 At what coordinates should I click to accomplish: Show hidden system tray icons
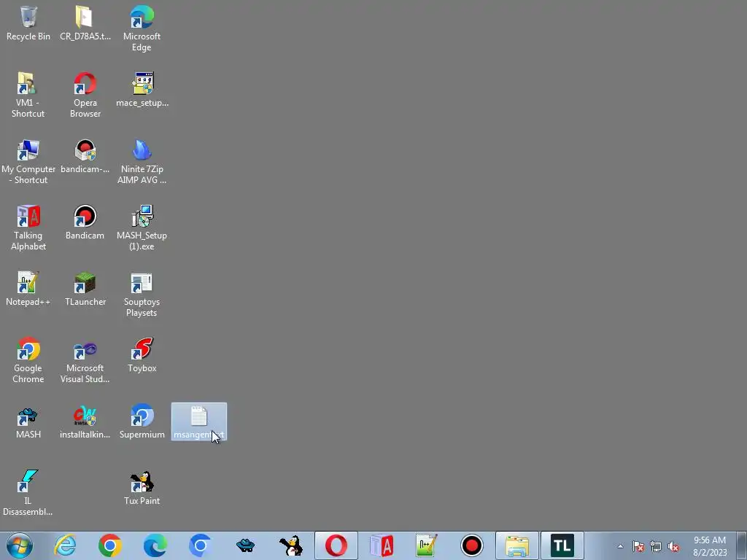tap(620, 546)
